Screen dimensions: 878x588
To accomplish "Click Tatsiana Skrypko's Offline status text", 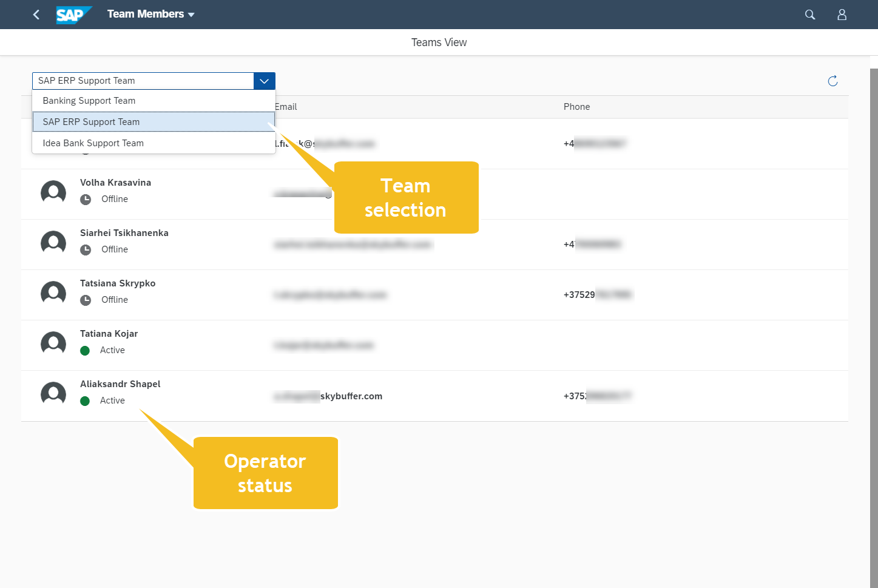I will (x=115, y=300).
